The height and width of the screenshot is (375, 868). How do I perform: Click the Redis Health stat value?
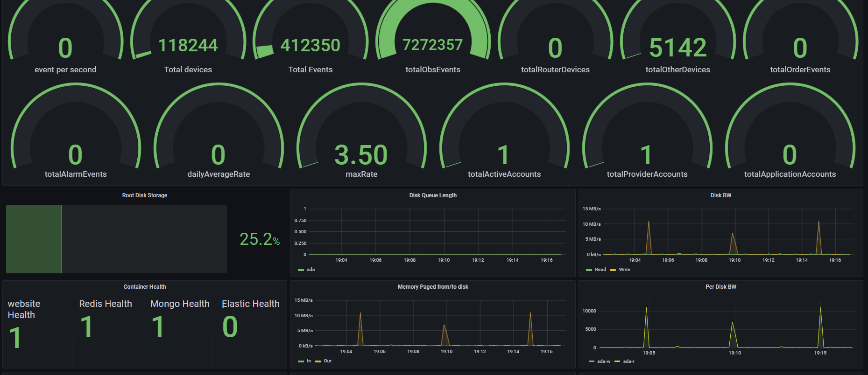click(87, 326)
